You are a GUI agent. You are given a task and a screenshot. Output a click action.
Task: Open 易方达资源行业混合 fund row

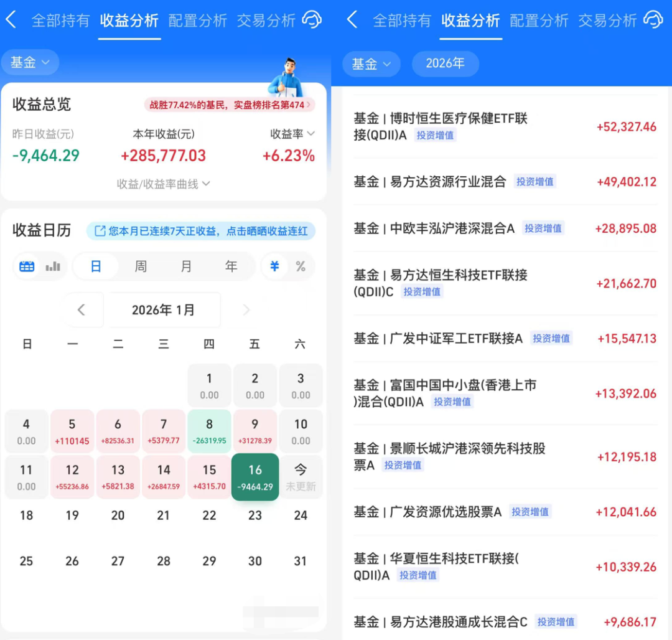[x=505, y=181]
